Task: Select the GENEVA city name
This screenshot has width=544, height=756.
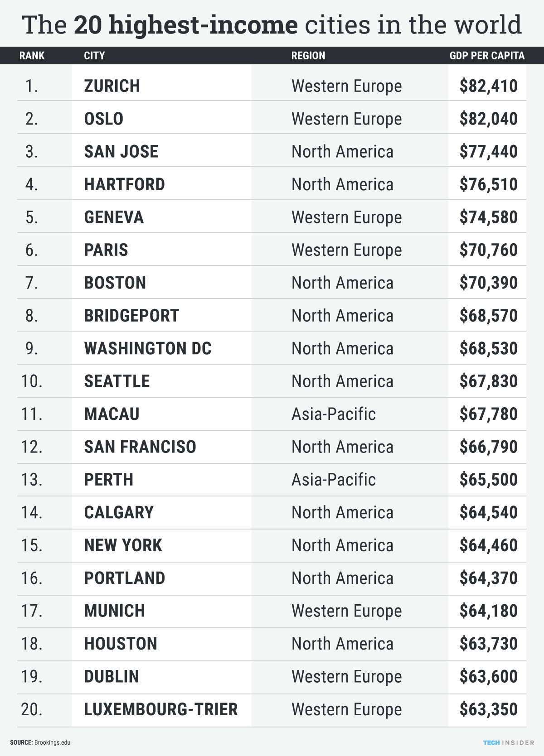Action: [114, 217]
